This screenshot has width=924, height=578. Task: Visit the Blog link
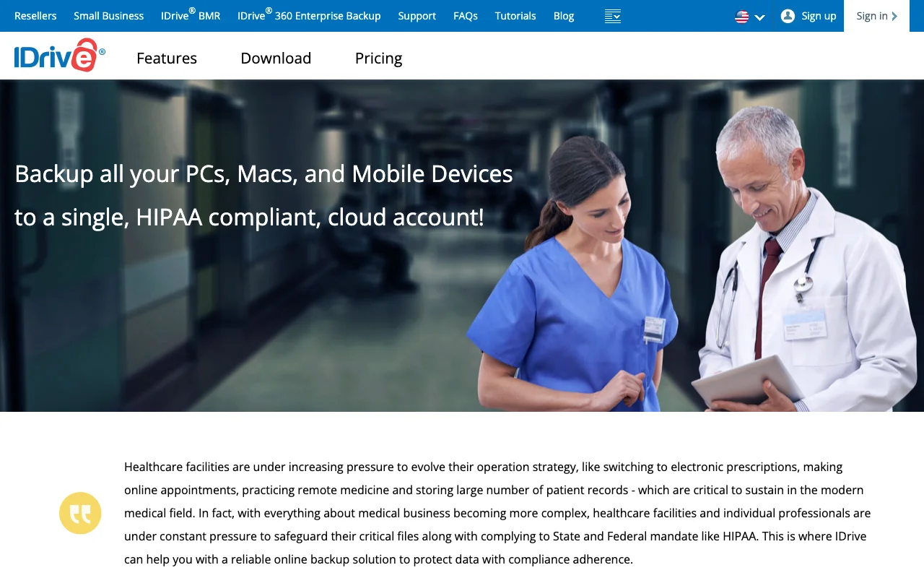tap(564, 16)
